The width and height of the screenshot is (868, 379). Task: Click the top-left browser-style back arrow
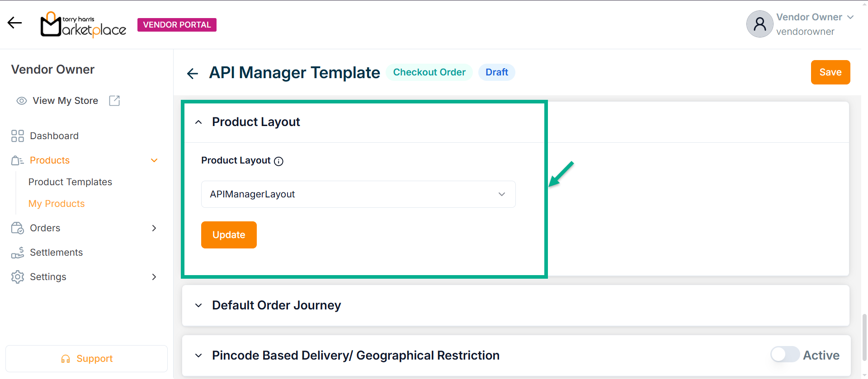pyautogui.click(x=14, y=23)
